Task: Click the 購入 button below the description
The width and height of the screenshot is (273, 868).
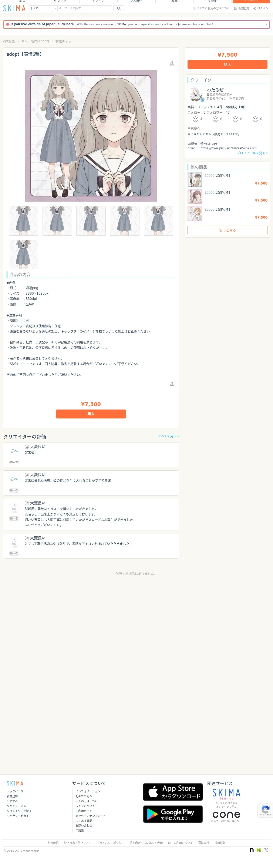Action: click(x=91, y=414)
